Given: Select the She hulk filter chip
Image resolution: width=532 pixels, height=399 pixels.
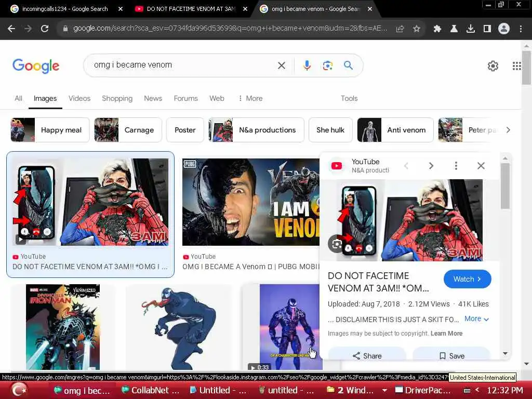Looking at the screenshot, I should tap(330, 130).
